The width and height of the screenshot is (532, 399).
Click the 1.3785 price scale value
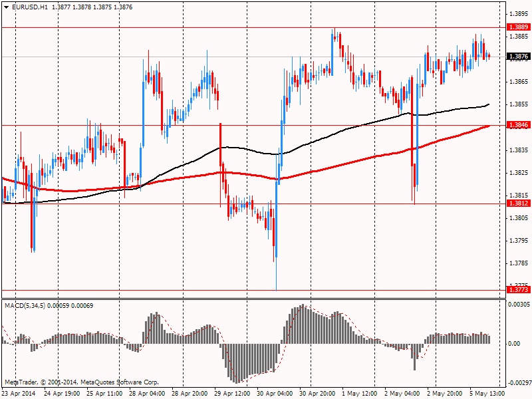pos(519,263)
